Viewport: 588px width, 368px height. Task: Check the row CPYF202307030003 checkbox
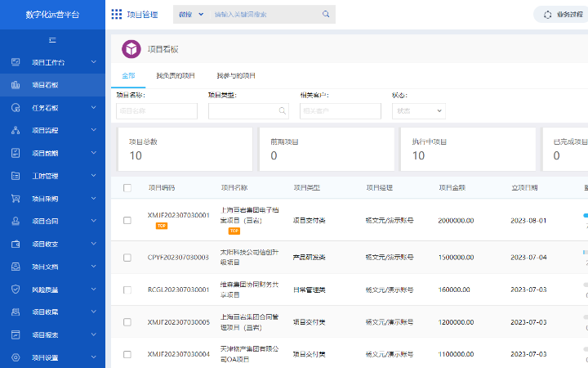tap(127, 258)
